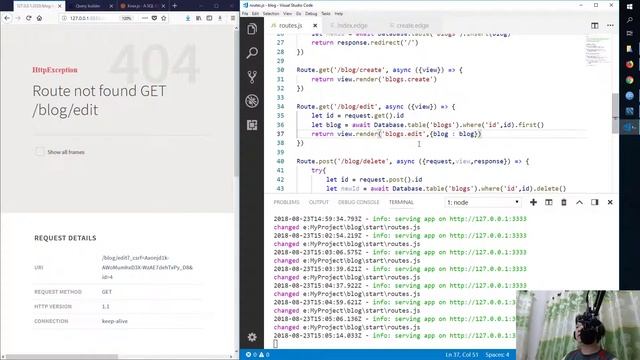Click Ln 37, Col 51 in status bar

click(x=462, y=355)
